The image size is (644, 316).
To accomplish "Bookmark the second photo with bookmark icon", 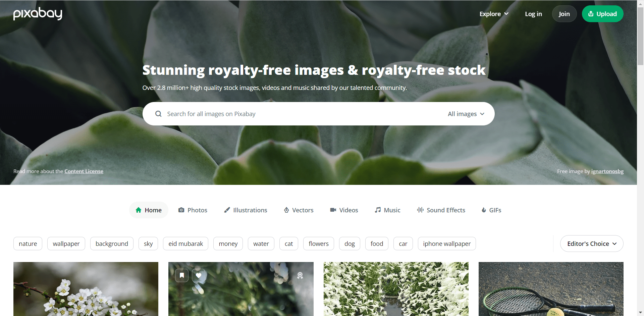I will [x=182, y=275].
